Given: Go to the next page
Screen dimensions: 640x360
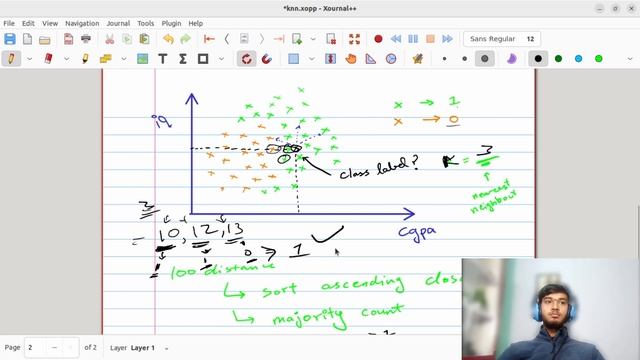Looking at the screenshot, I should (262, 39).
